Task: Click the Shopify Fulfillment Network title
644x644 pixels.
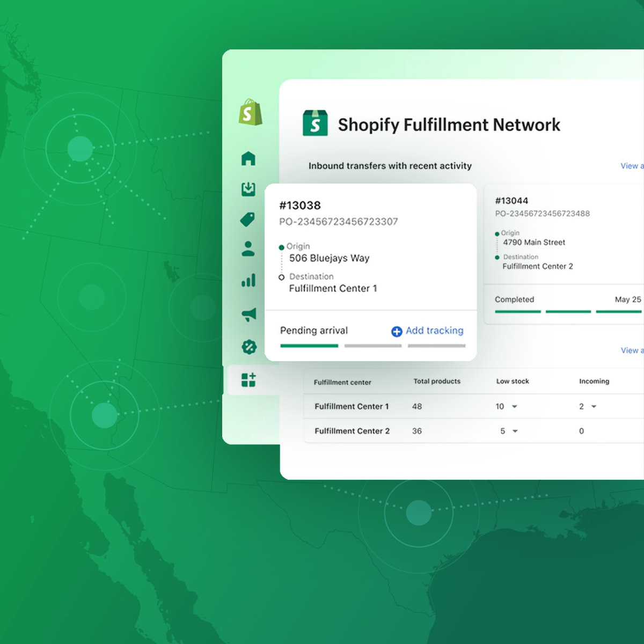Action: [x=449, y=125]
